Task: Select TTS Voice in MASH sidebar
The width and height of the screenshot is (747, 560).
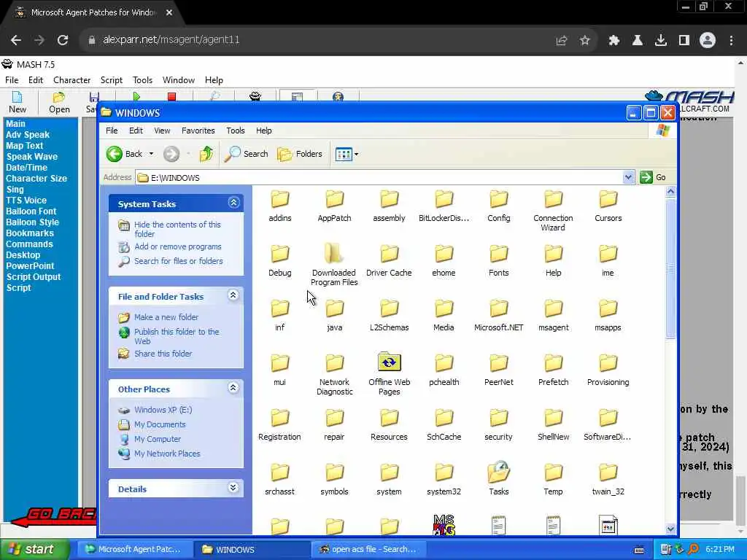Action: click(26, 201)
